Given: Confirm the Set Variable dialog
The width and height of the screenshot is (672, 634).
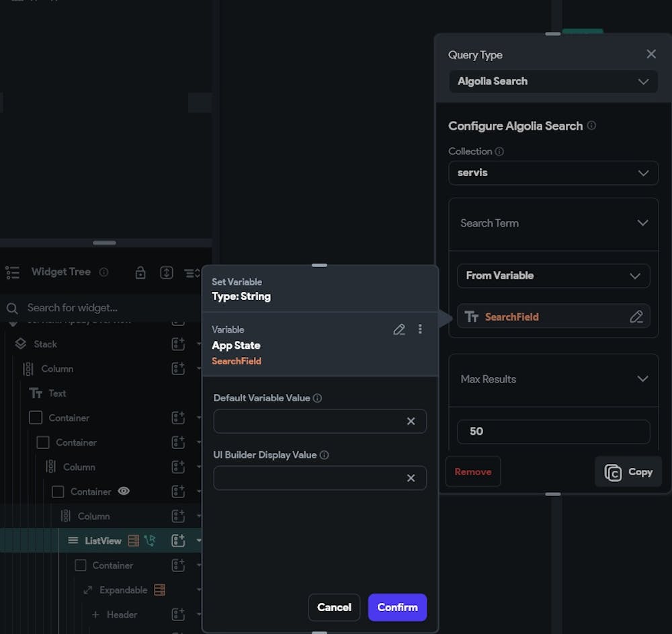Looking at the screenshot, I should click(x=397, y=607).
